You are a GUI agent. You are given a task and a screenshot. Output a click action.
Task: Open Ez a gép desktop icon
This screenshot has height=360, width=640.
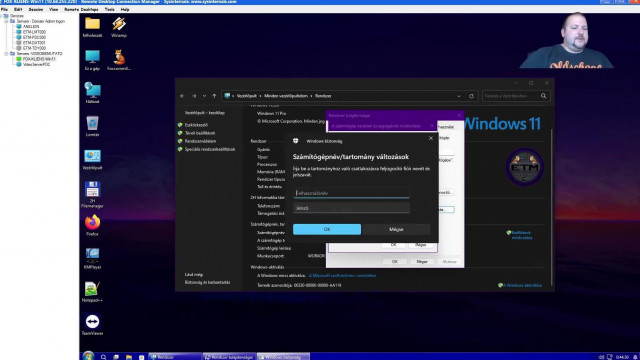[x=92, y=60]
